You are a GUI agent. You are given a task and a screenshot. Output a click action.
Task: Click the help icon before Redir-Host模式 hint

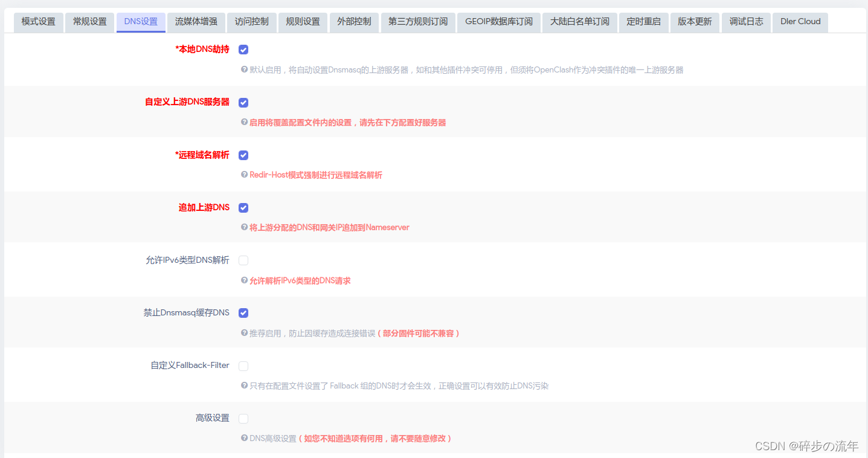coord(245,175)
